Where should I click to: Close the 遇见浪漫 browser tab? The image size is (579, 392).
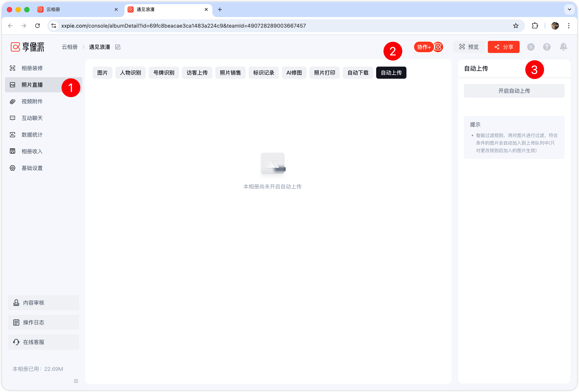(x=206, y=9)
